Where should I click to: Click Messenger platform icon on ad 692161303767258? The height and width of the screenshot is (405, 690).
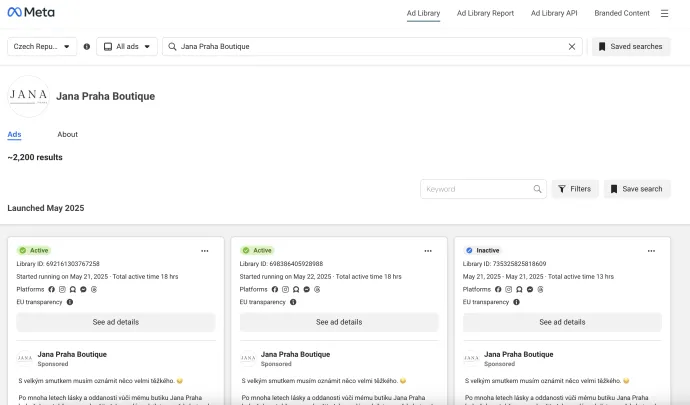83,289
